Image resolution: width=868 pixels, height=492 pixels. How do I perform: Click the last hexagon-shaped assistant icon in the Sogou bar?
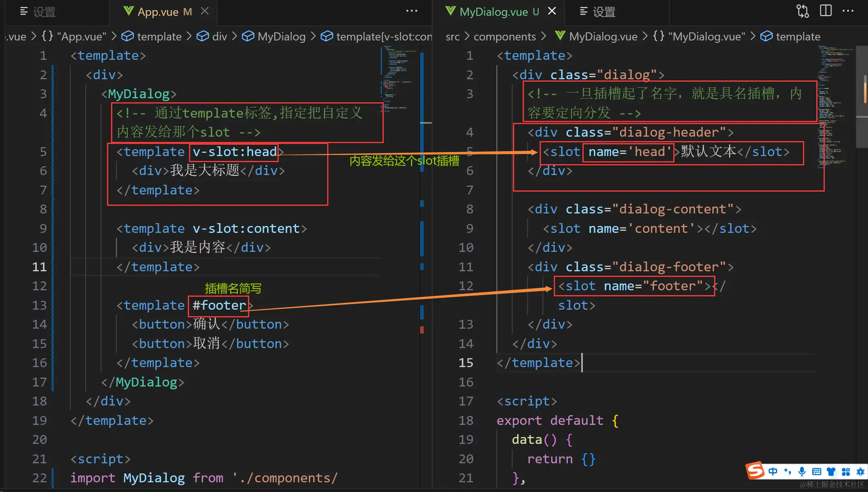coord(860,471)
